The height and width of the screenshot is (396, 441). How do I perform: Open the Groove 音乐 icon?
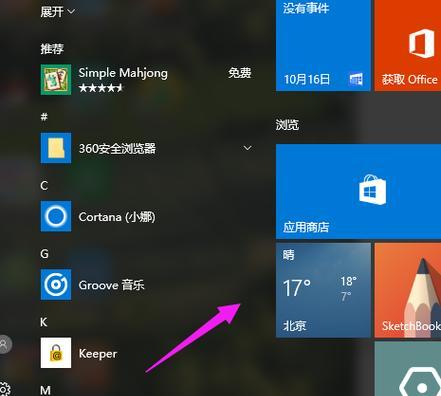click(x=56, y=284)
